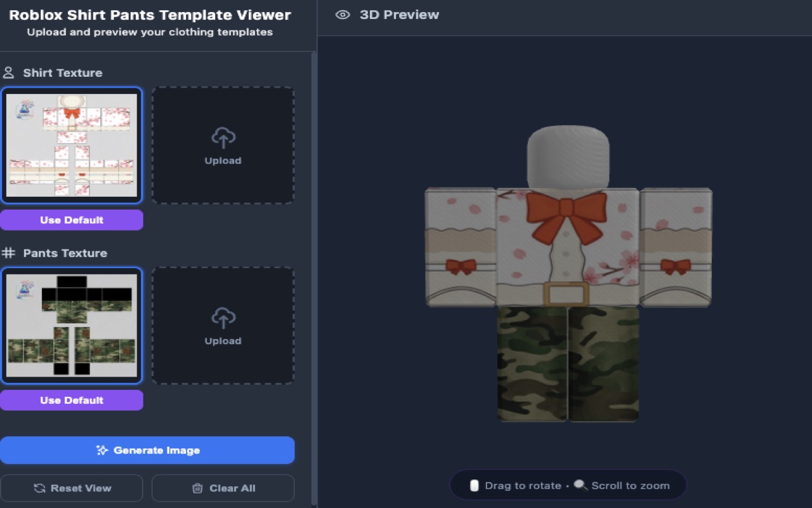Click the 'Scroll to zoom' hint text
The height and width of the screenshot is (508, 812).
(x=631, y=486)
